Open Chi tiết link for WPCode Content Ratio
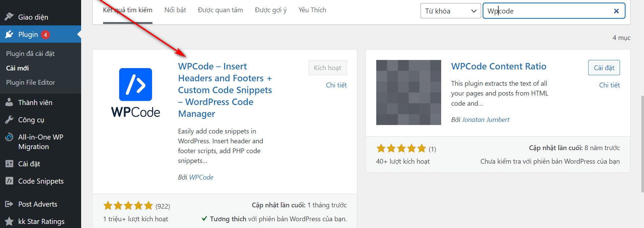 [610, 85]
